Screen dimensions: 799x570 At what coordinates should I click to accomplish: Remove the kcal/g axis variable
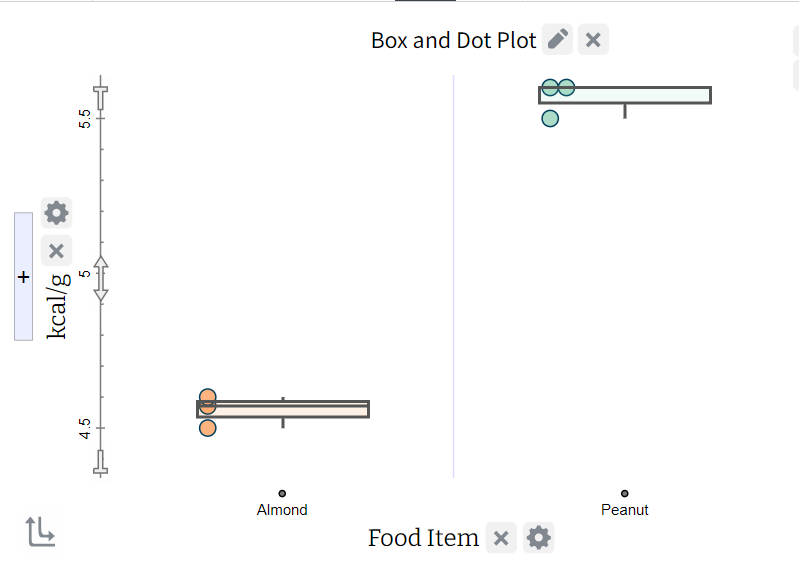56,251
